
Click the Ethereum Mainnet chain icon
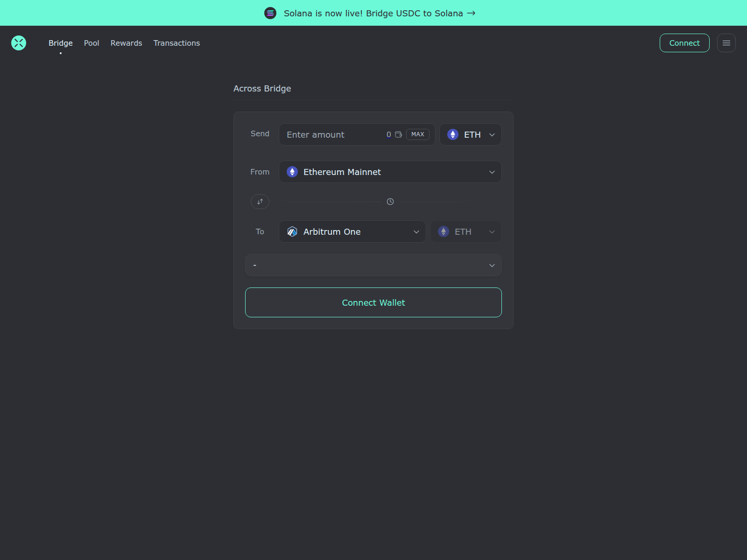(292, 172)
